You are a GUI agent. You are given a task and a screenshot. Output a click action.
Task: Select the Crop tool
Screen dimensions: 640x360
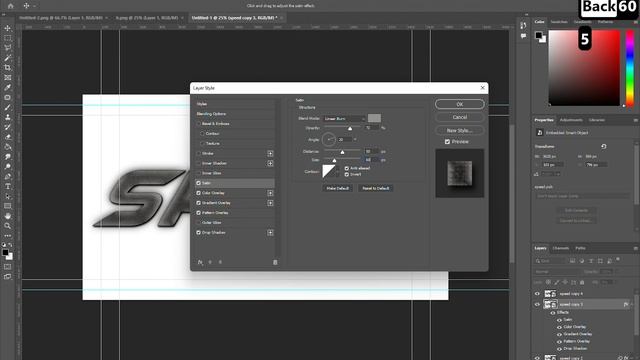tap(7, 68)
